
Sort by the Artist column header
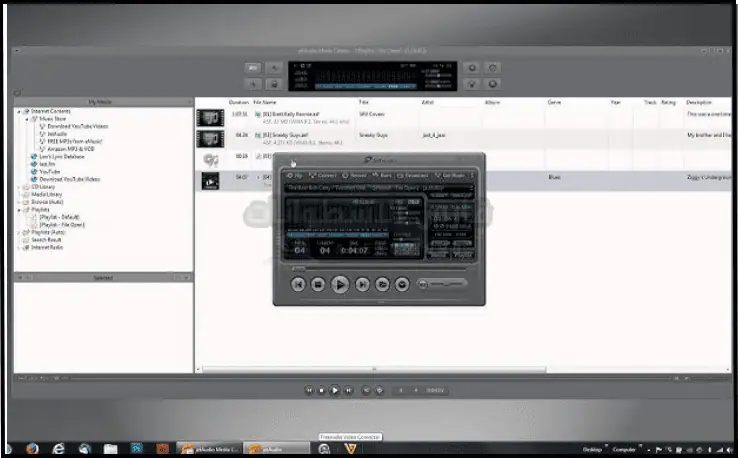[x=428, y=101]
